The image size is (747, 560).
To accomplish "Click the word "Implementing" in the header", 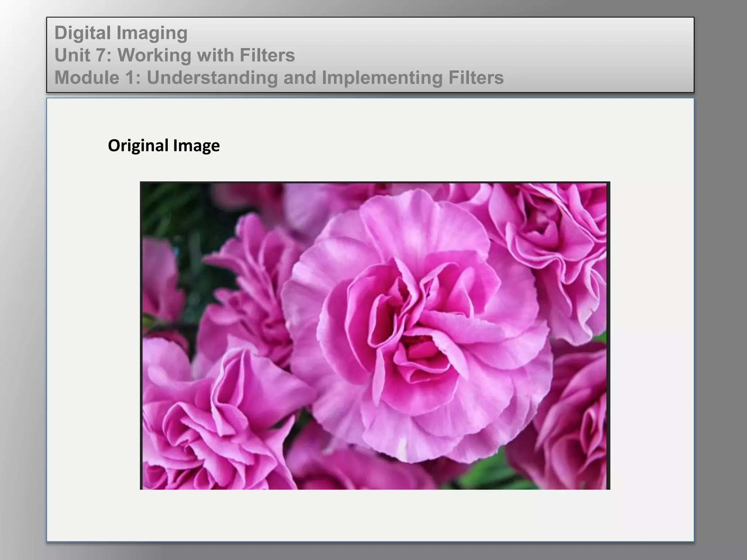I will (x=383, y=78).
